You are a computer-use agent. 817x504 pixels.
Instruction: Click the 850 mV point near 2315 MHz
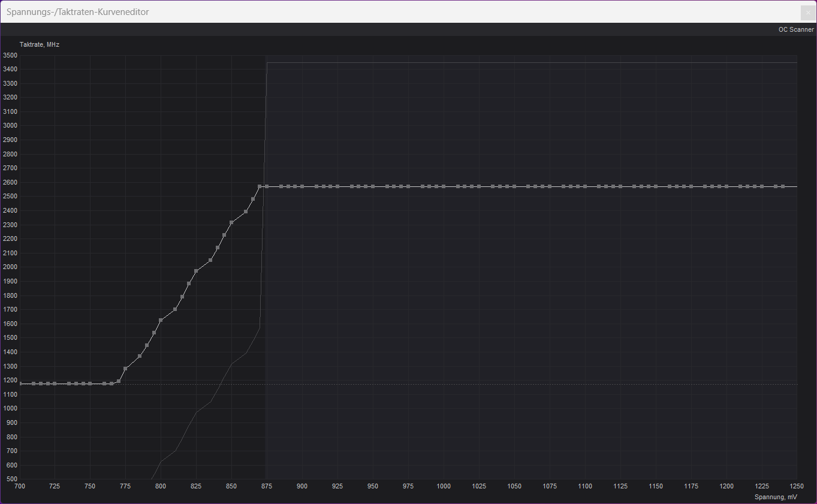231,222
